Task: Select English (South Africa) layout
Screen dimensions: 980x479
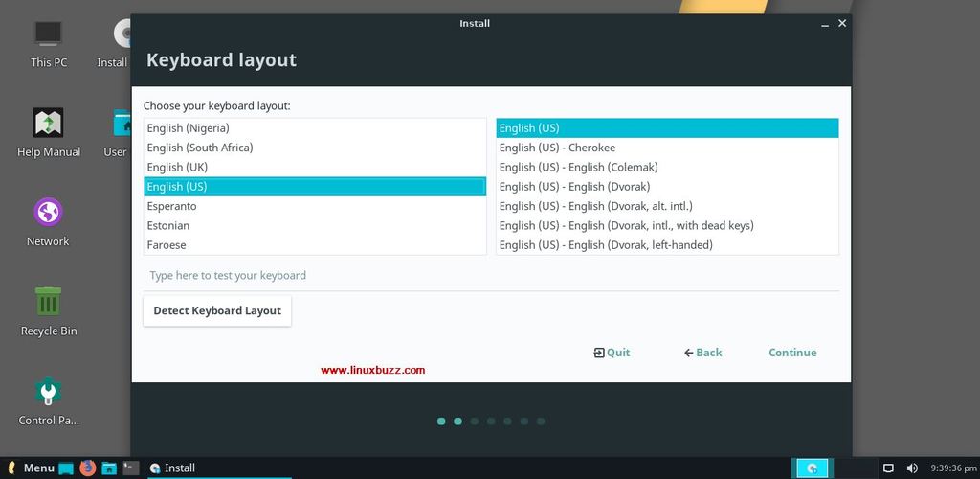Action: [x=315, y=148]
